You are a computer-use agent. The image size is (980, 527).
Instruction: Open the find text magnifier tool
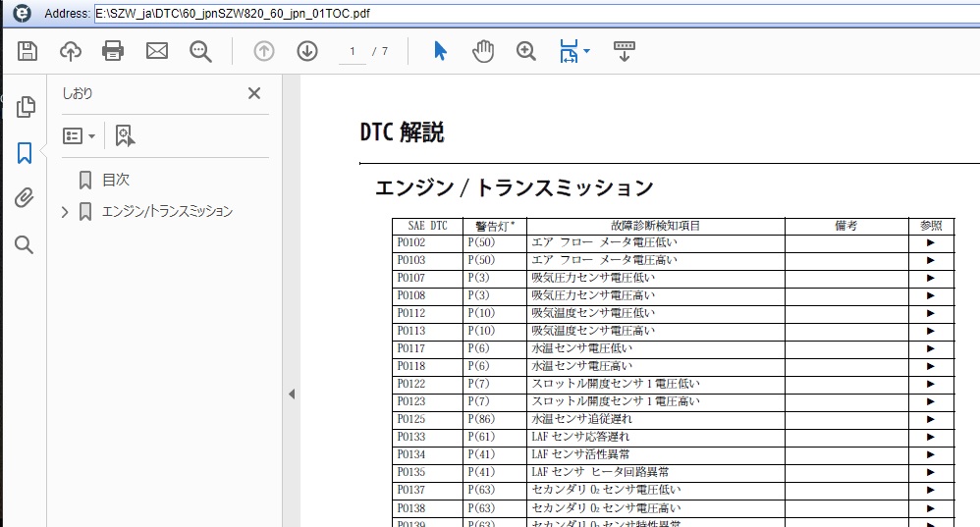(x=200, y=51)
